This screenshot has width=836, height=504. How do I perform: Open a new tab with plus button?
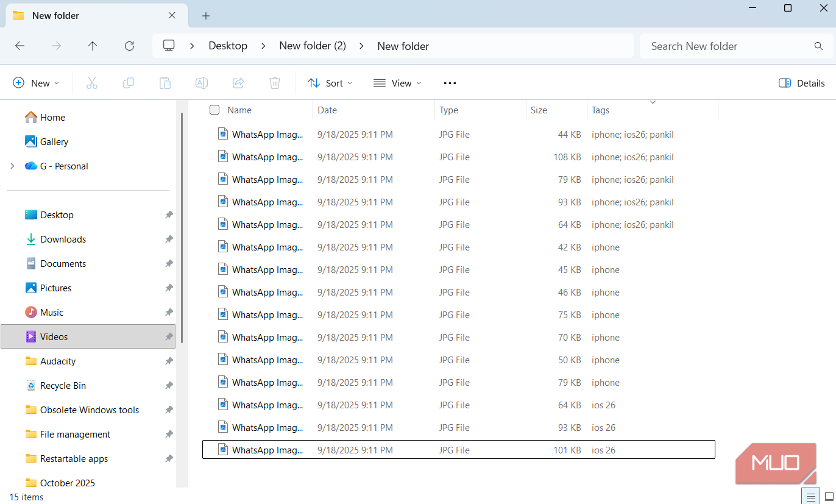point(206,16)
